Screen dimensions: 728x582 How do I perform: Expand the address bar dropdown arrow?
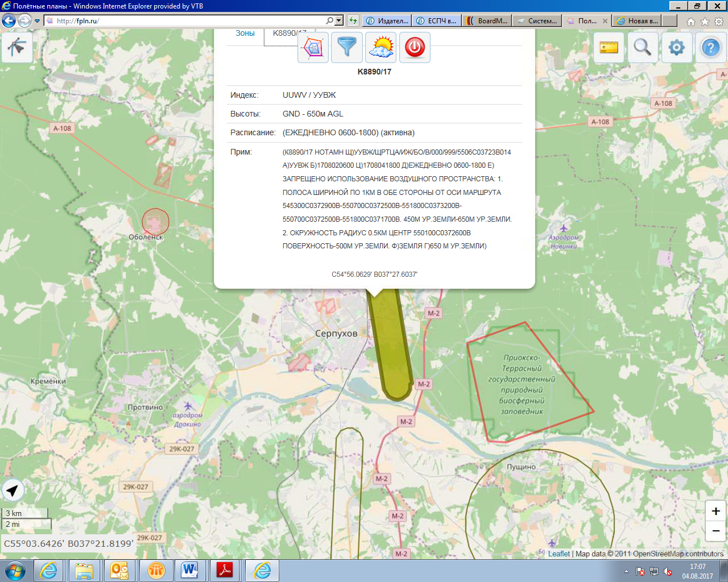[x=339, y=20]
